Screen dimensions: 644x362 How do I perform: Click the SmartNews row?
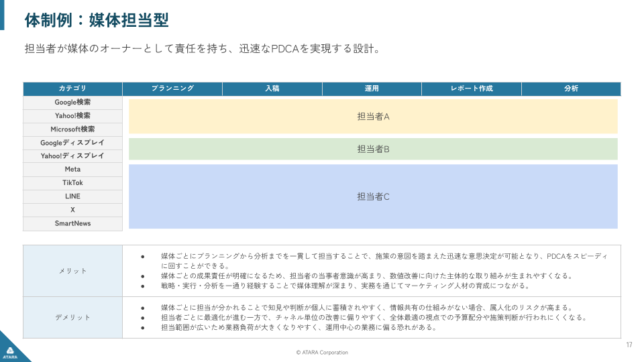tap(72, 224)
